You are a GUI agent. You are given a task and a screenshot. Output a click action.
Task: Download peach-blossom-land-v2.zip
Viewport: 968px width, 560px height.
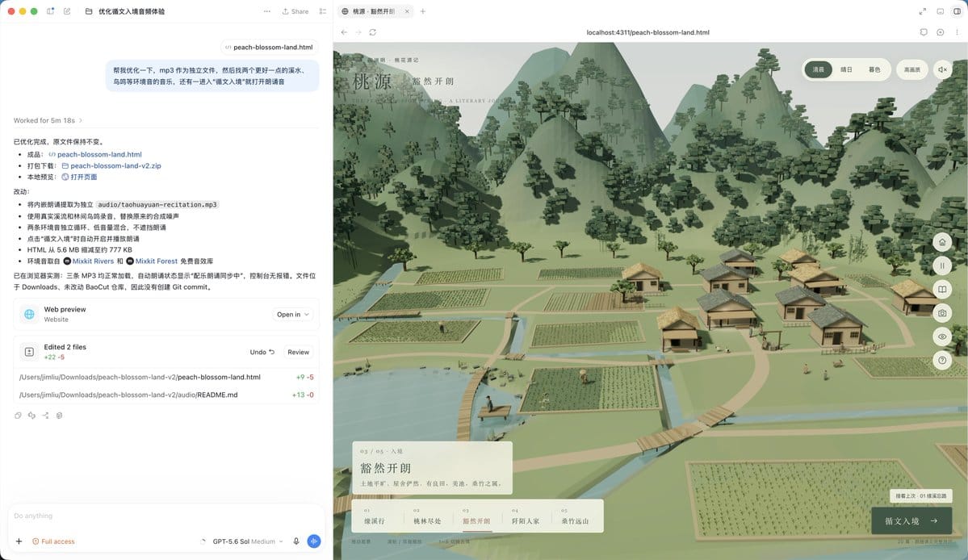111,165
